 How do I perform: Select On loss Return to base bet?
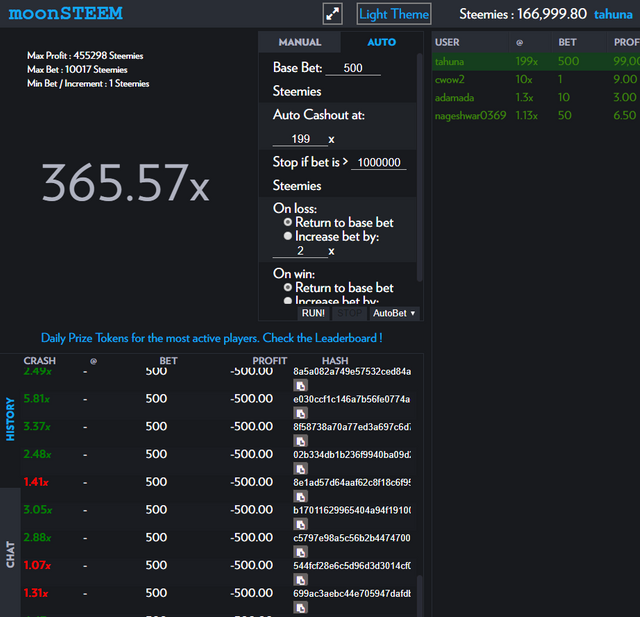pyautogui.click(x=288, y=222)
